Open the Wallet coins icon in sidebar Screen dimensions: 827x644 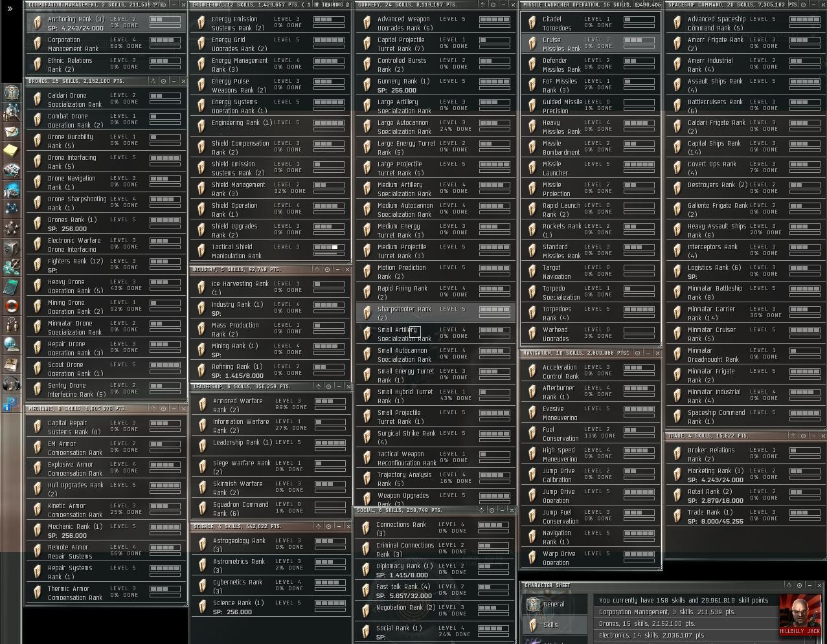[11, 267]
